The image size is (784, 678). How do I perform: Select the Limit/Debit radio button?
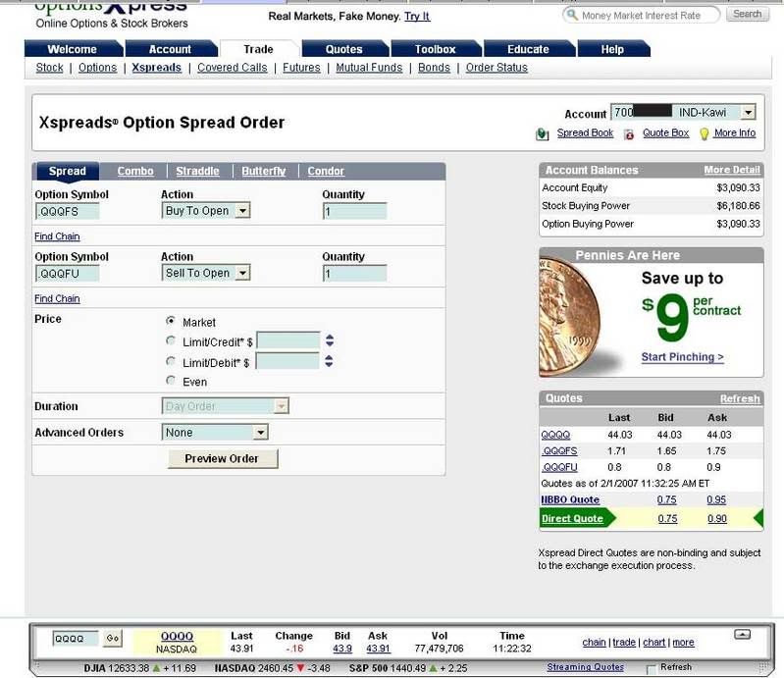(x=171, y=361)
